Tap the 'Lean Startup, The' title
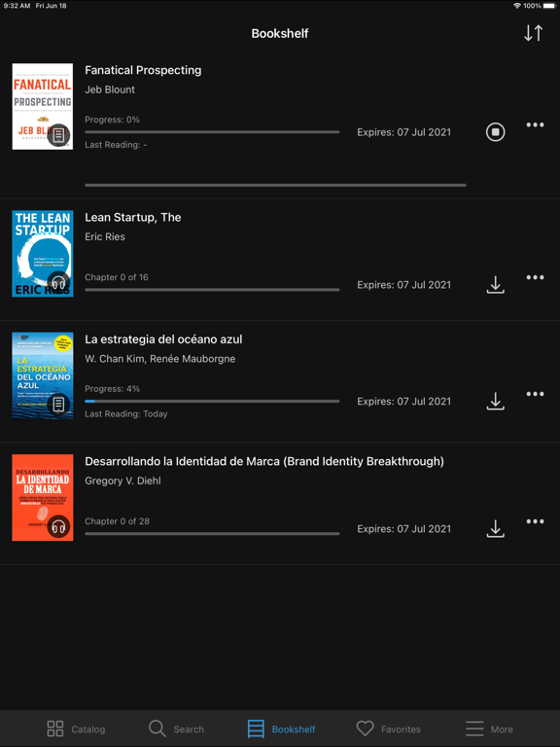The width and height of the screenshot is (560, 747). 133,217
